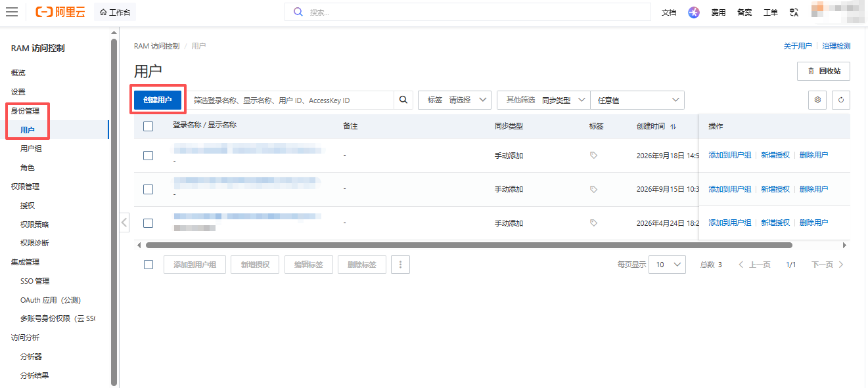Click the tag icon in the 9月15日 row
This screenshot has width=868, height=388.
coord(593,189)
